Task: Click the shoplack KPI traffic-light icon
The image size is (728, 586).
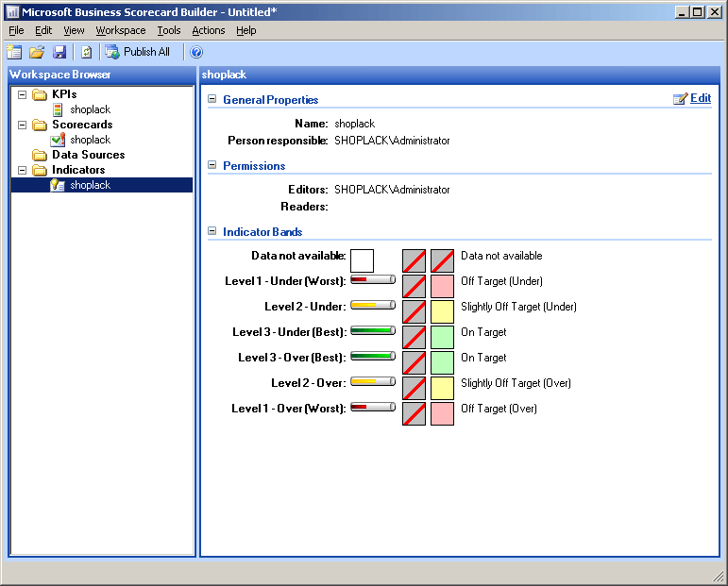Action: tap(58, 109)
